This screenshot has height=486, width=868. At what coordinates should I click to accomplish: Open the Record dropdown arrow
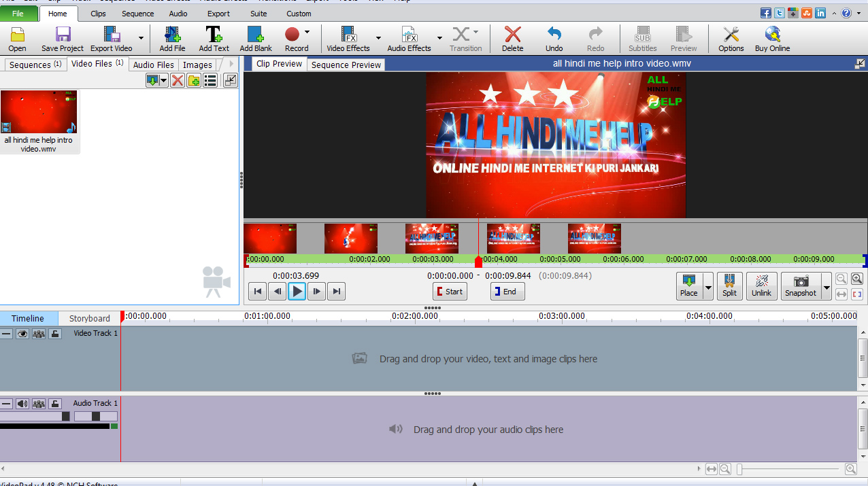tap(307, 32)
